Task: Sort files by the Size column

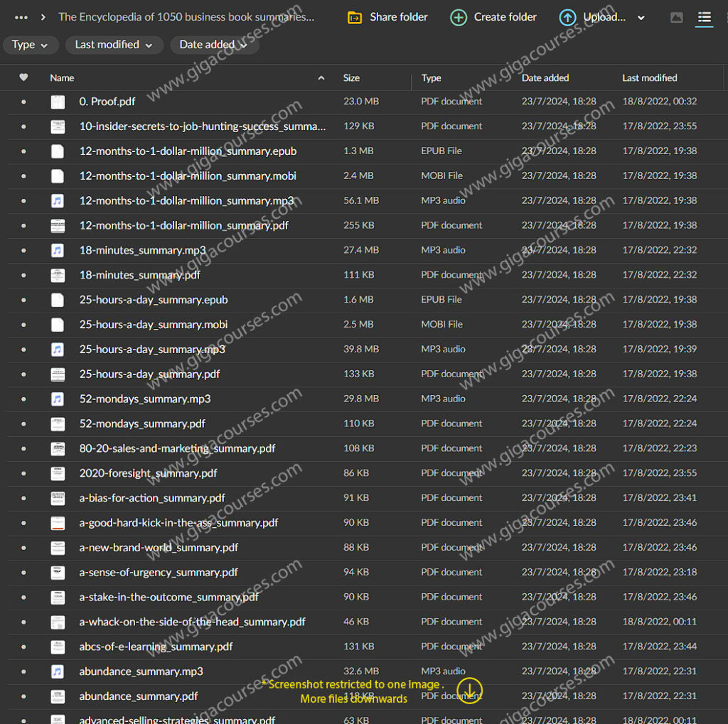Action: pos(351,78)
